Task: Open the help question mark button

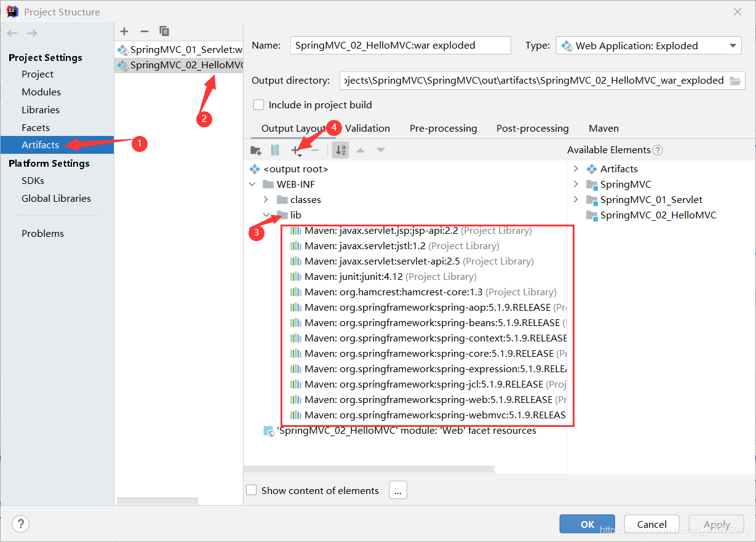Action: (x=21, y=524)
